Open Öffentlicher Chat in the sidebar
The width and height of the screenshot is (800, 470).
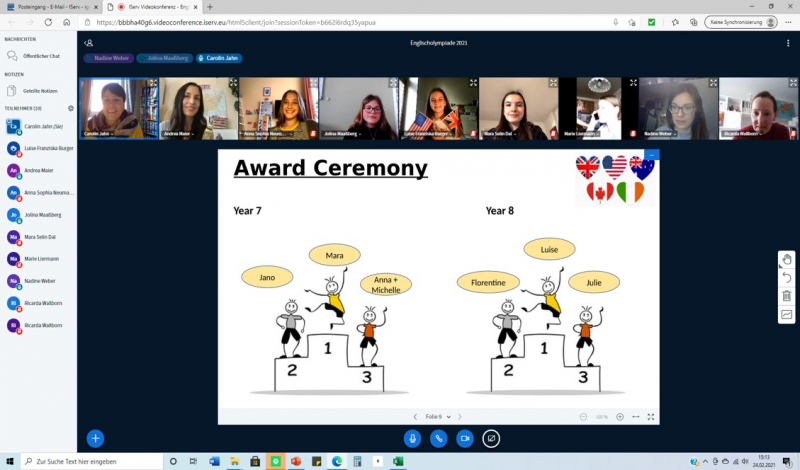[41, 56]
